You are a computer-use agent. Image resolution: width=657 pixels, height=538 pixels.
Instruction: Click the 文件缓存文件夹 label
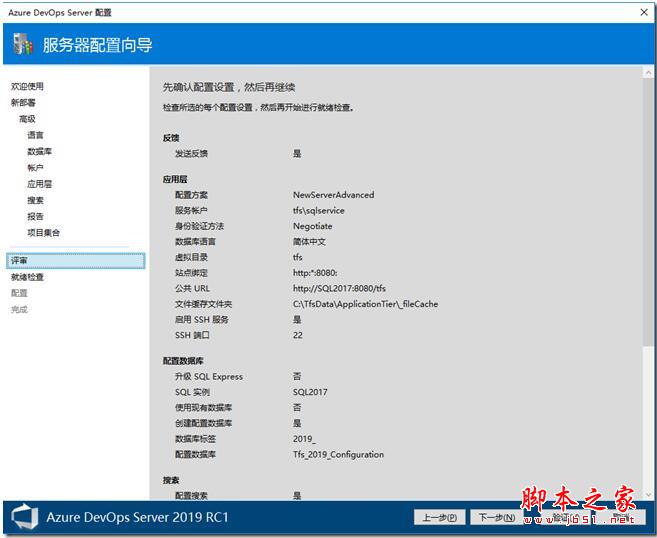click(204, 304)
